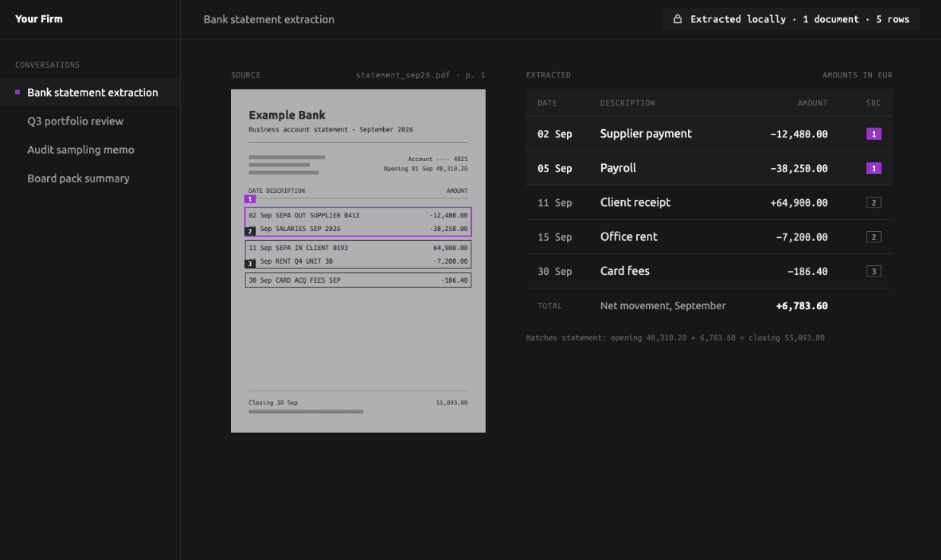941x560 pixels.
Task: Click the 15 Sep date cell
Action: (555, 237)
